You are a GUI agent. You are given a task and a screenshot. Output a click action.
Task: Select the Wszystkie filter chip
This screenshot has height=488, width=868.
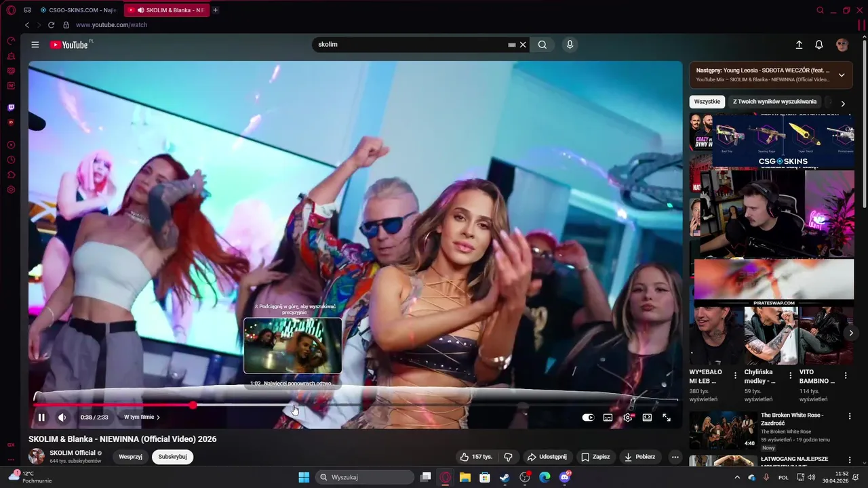[707, 102]
